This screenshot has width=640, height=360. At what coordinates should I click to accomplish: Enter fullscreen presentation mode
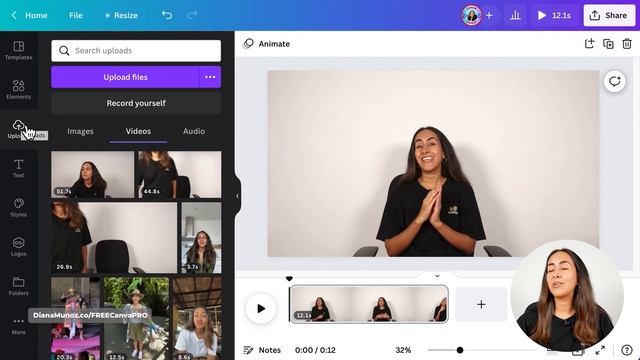600,350
